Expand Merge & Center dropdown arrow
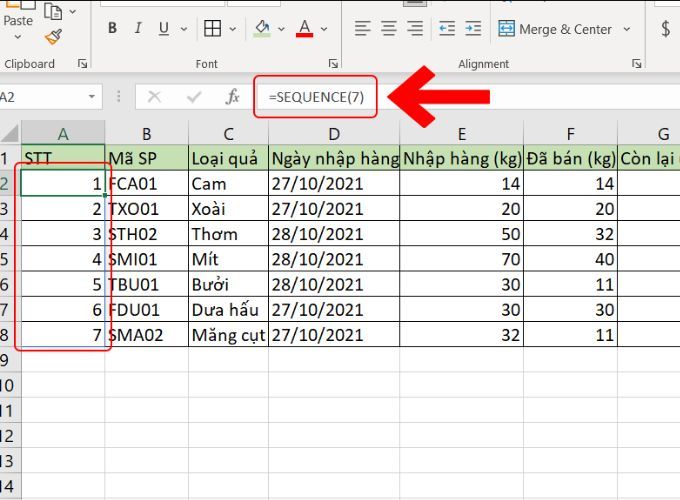Image resolution: width=680 pixels, height=500 pixels. [x=626, y=29]
